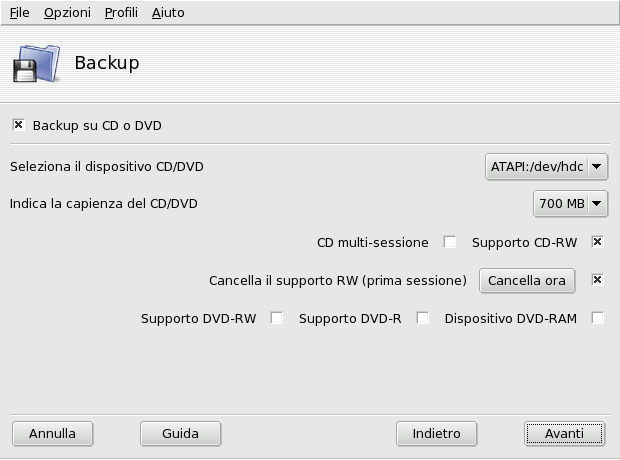Toggle Backup su CD o DVD checkbox
The width and height of the screenshot is (620, 460).
click(18, 125)
